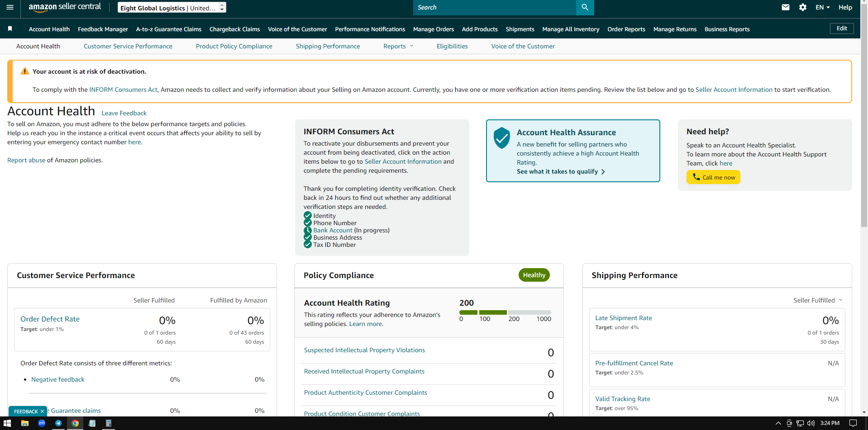Open Manage Returns in favorites bar
The width and height of the screenshot is (868, 430).
click(x=675, y=29)
